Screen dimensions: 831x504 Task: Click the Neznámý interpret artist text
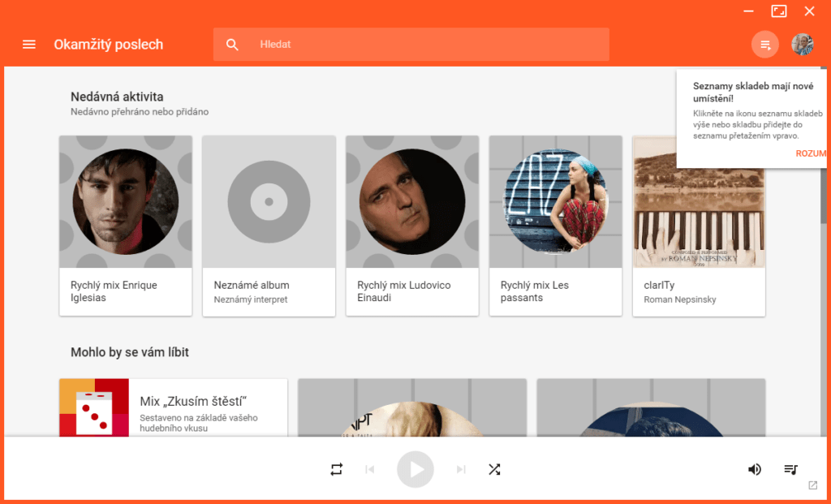pyautogui.click(x=251, y=300)
